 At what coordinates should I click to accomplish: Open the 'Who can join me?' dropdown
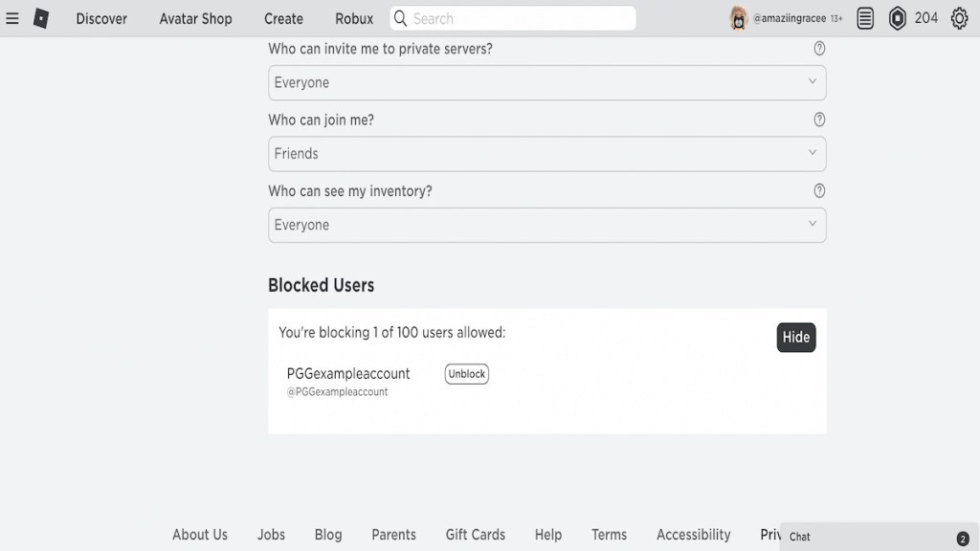[546, 154]
